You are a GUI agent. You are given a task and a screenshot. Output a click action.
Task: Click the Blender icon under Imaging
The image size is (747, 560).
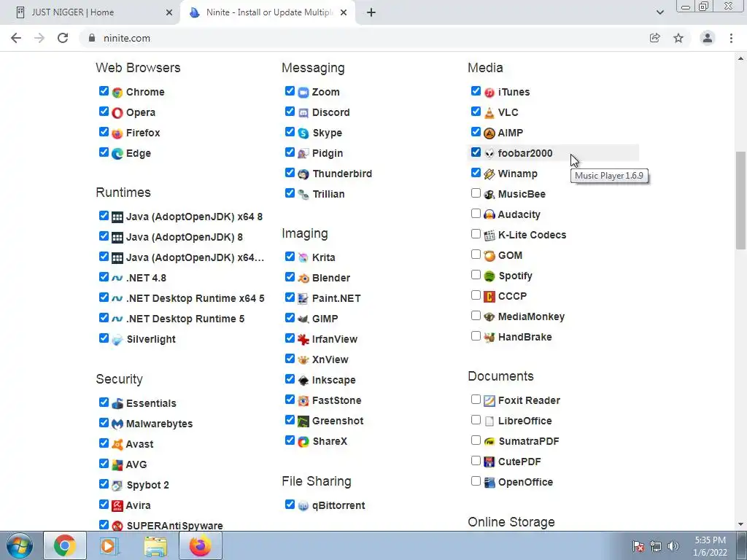coord(303,278)
